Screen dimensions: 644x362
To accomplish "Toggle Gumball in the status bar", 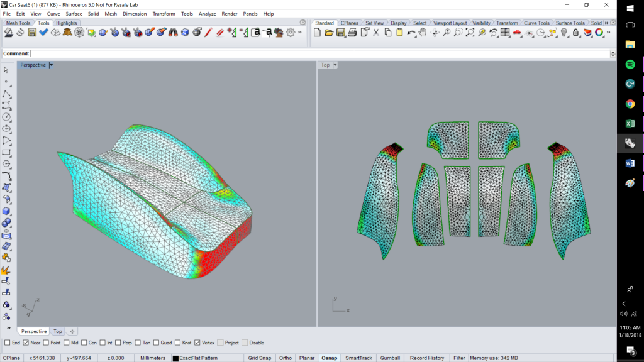I will point(390,358).
